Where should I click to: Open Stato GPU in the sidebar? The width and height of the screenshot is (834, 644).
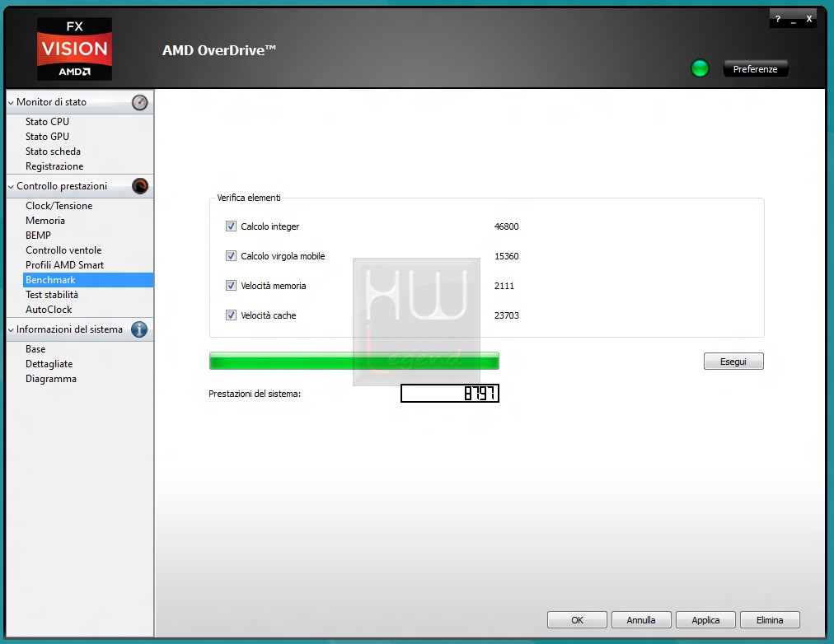tap(47, 137)
